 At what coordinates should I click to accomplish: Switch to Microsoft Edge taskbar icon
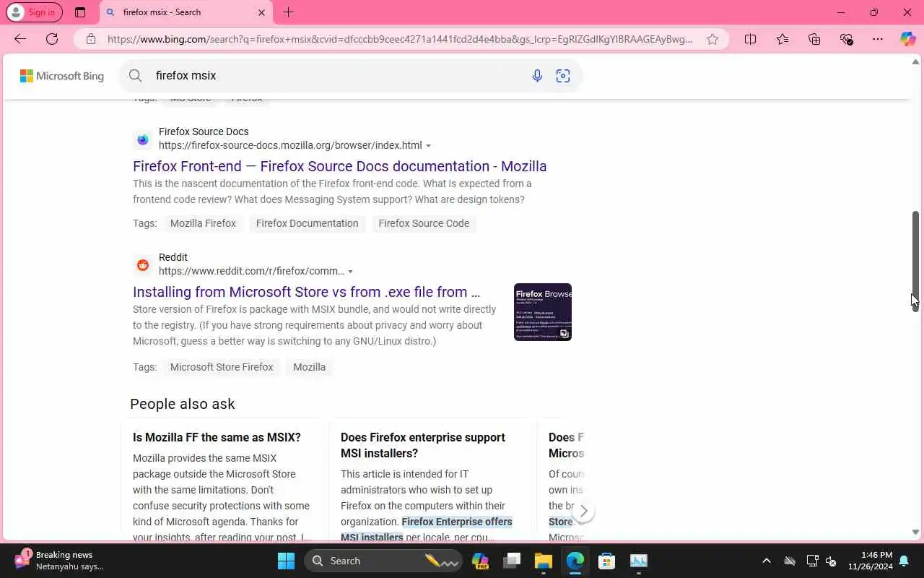click(x=575, y=561)
